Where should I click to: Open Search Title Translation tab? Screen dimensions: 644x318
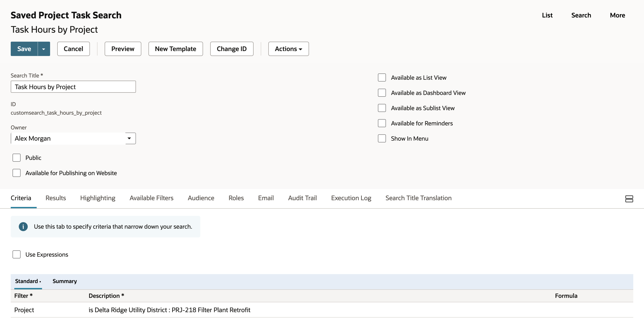419,198
